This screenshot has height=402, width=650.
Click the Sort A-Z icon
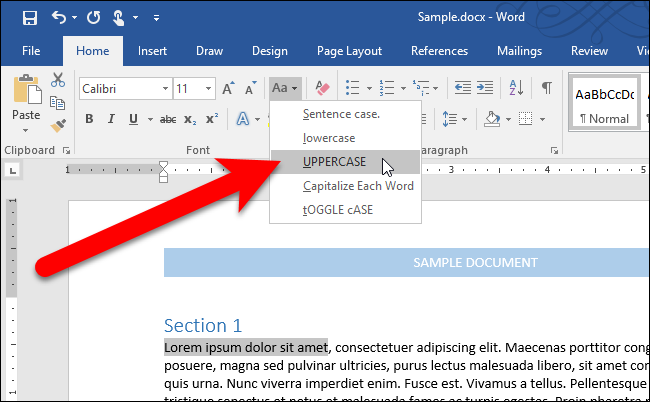click(x=517, y=88)
